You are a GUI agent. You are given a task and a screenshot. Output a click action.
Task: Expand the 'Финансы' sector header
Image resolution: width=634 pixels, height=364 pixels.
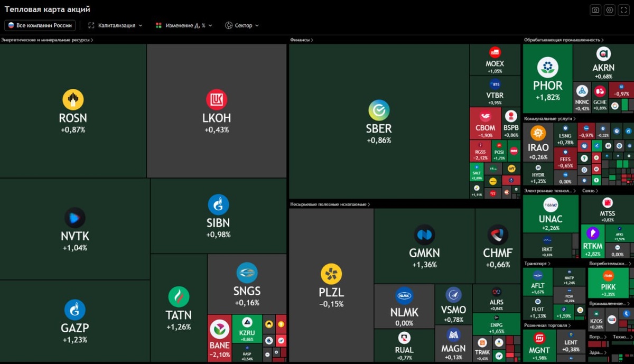tap(302, 40)
